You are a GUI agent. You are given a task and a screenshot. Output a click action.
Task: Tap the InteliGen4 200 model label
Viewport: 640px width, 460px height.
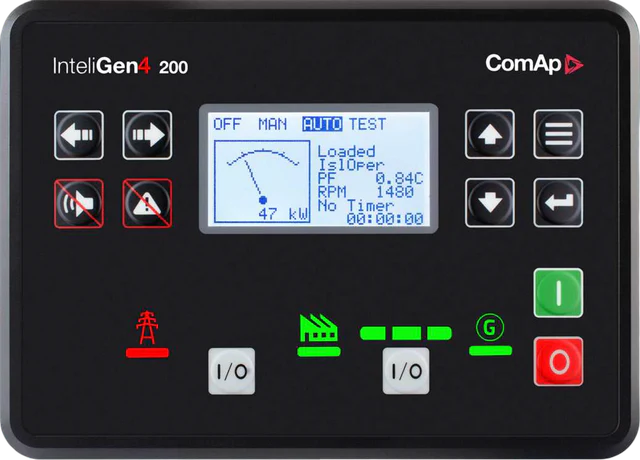(120, 66)
